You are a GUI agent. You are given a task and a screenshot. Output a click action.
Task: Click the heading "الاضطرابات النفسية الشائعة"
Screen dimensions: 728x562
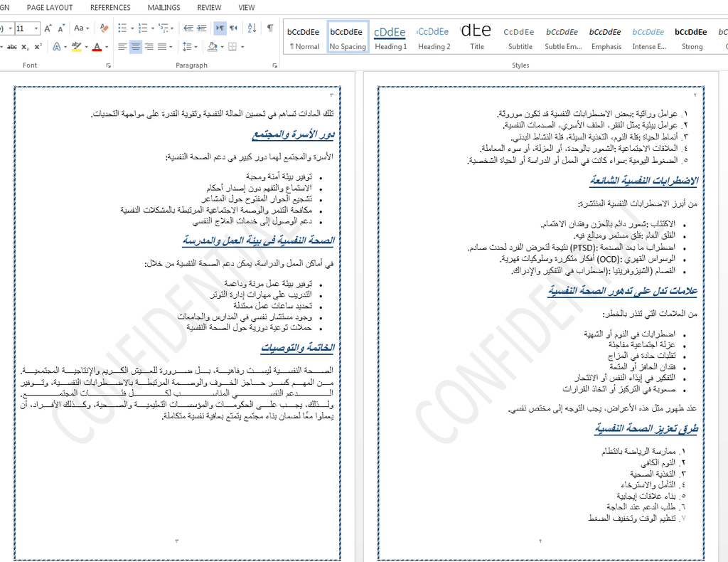(x=644, y=180)
